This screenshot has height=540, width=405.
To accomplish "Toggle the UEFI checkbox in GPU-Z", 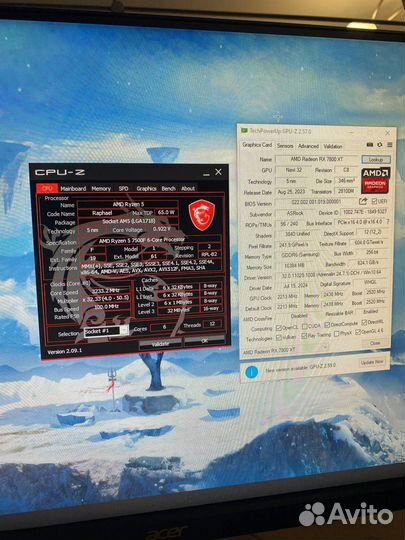I will (374, 201).
